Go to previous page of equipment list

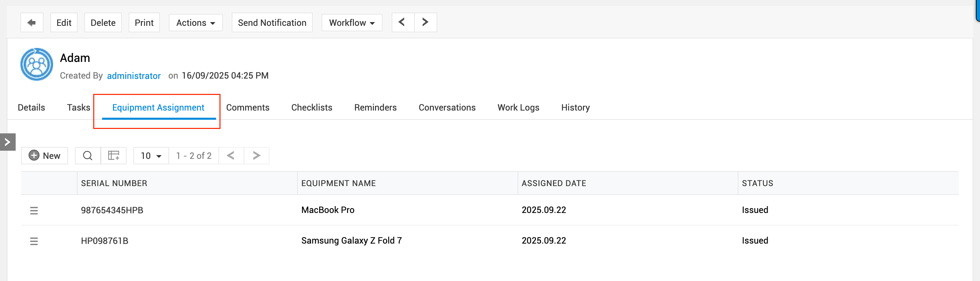click(x=231, y=155)
